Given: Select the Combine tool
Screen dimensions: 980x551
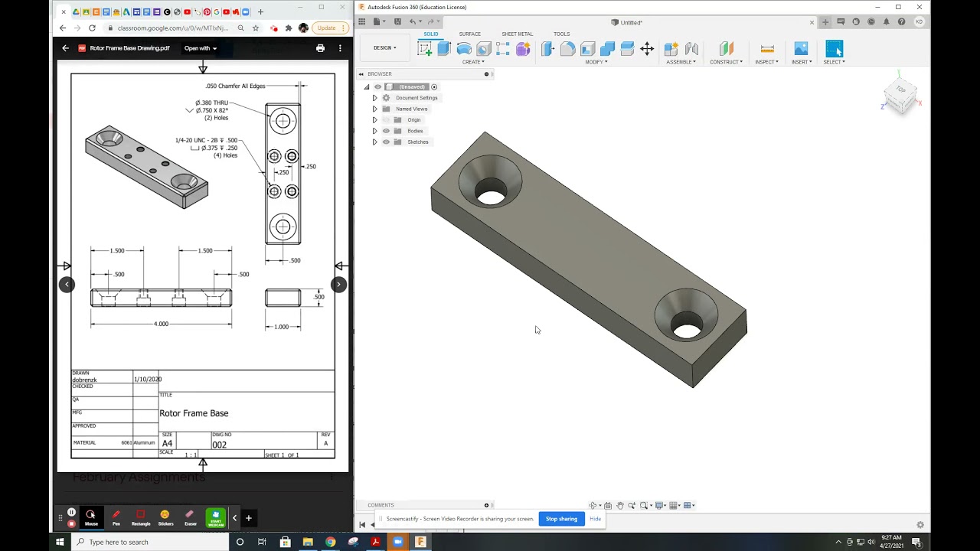Looking at the screenshot, I should 607,49.
